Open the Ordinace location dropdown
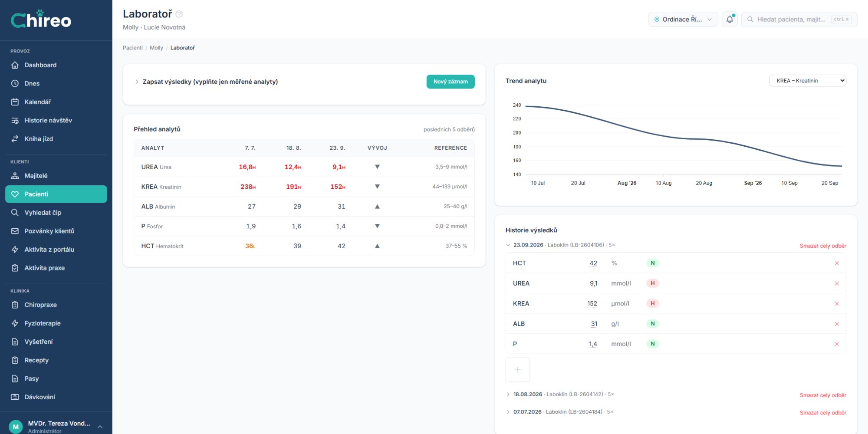 pyautogui.click(x=683, y=20)
